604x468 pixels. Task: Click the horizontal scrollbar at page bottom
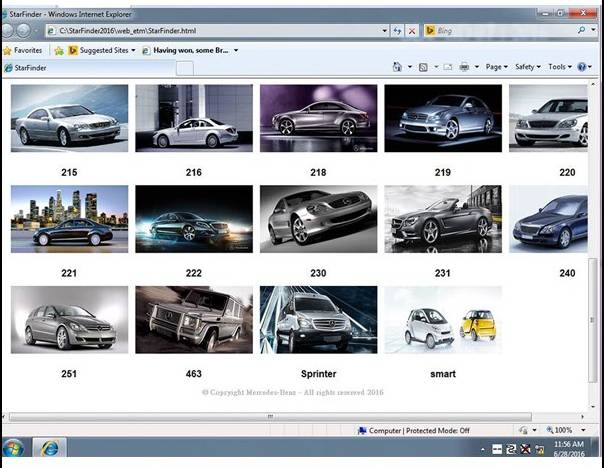click(270, 415)
